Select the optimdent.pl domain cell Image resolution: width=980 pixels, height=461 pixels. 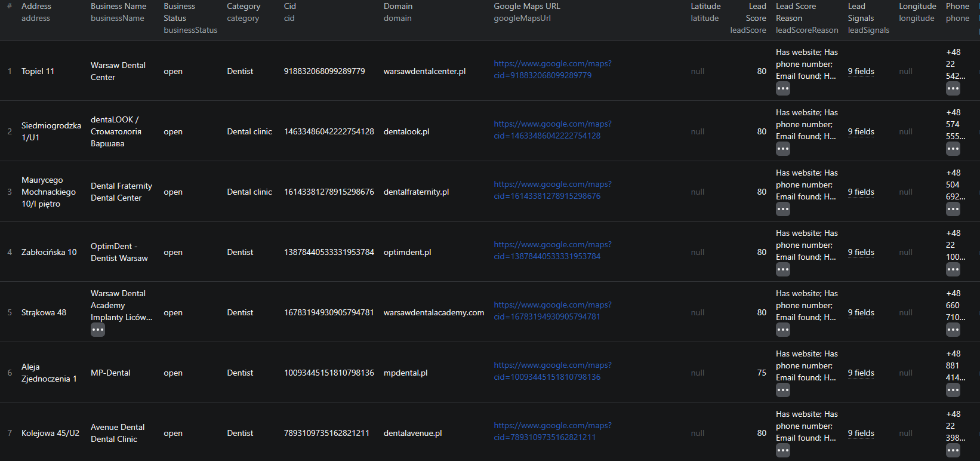(407, 252)
